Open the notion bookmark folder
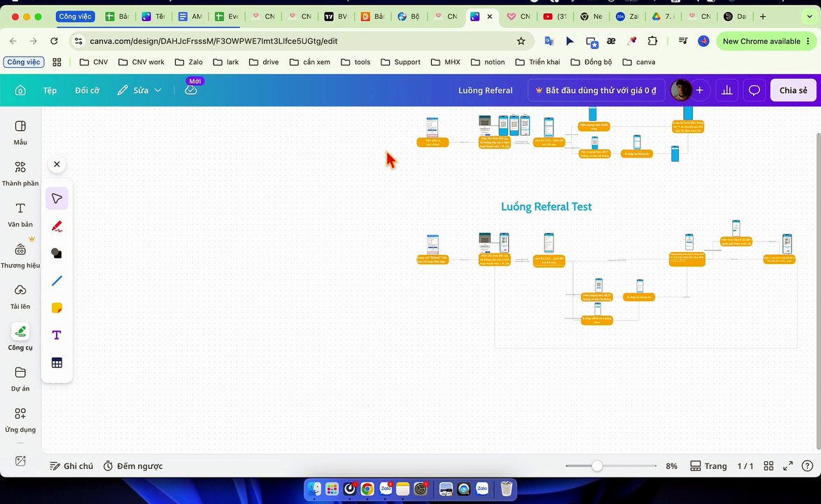 click(487, 62)
